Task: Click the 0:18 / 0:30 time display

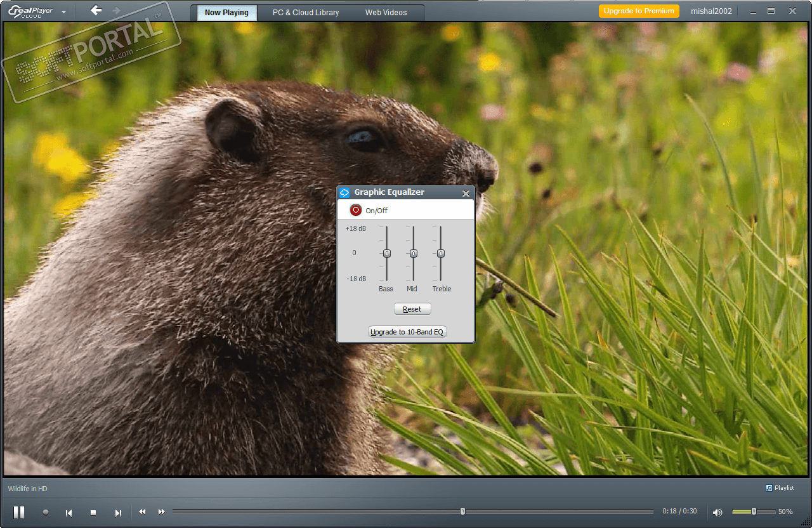Action: pyautogui.click(x=679, y=511)
